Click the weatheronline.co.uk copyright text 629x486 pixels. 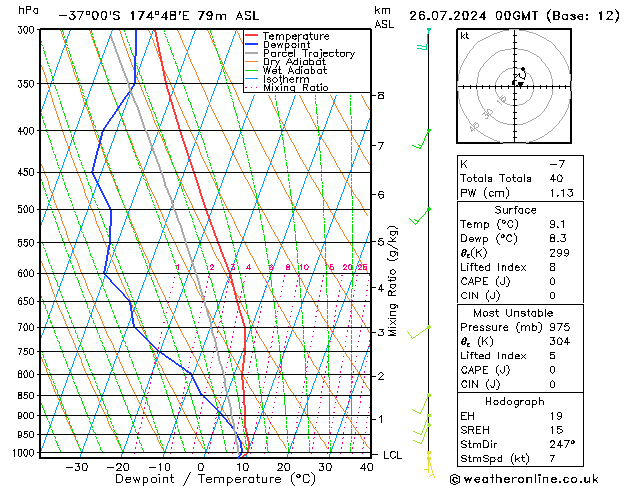click(524, 479)
